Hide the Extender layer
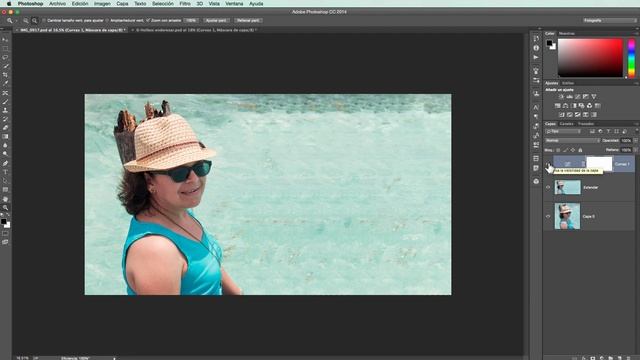Image resolution: width=640 pixels, height=360 pixels. point(548,187)
